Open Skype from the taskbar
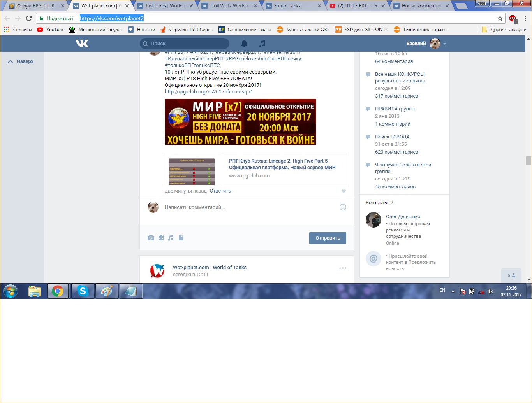Image resolution: width=532 pixels, height=403 pixels. pyautogui.click(x=83, y=291)
